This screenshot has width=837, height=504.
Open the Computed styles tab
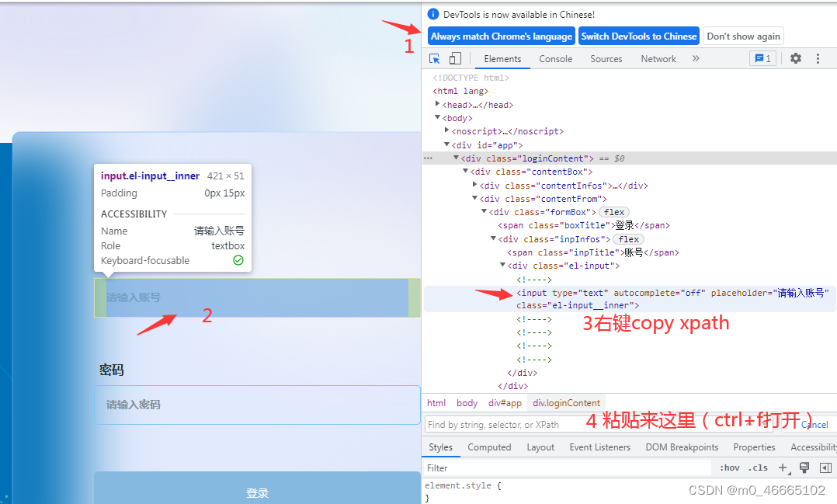(489, 447)
